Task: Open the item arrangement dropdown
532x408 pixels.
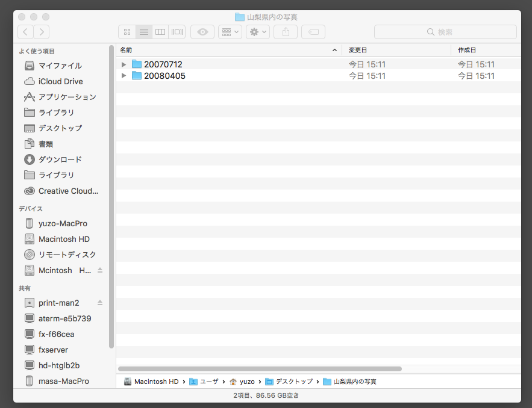Action: click(x=230, y=32)
